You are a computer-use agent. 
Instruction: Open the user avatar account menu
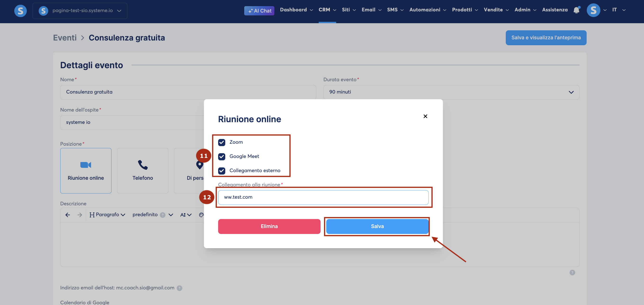pos(597,10)
